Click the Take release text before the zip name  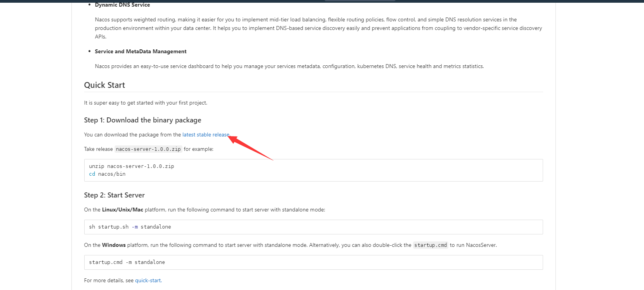(x=99, y=149)
